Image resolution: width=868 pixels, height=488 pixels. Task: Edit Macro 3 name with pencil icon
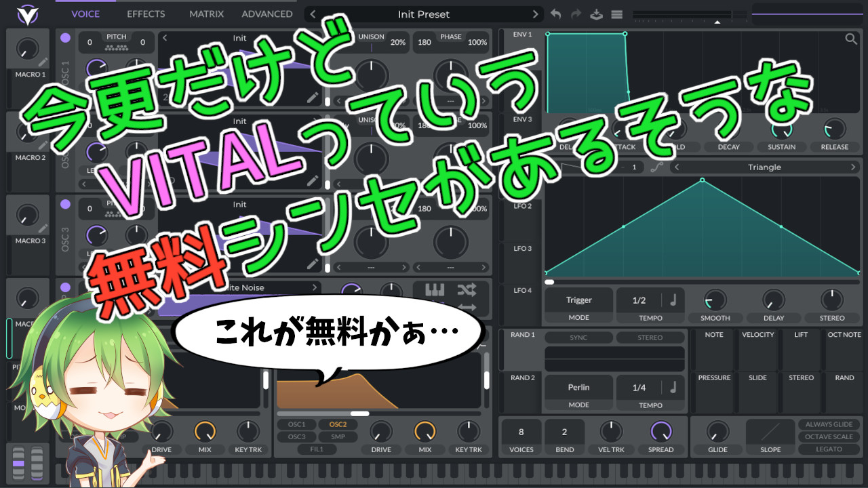(x=43, y=229)
